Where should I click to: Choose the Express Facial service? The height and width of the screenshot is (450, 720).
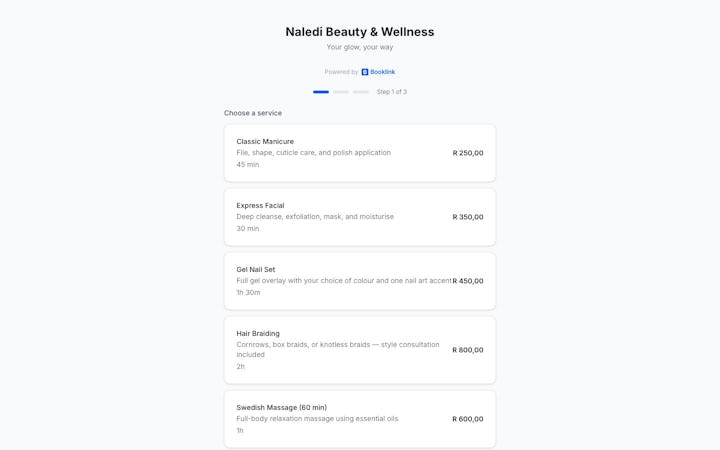(x=359, y=217)
